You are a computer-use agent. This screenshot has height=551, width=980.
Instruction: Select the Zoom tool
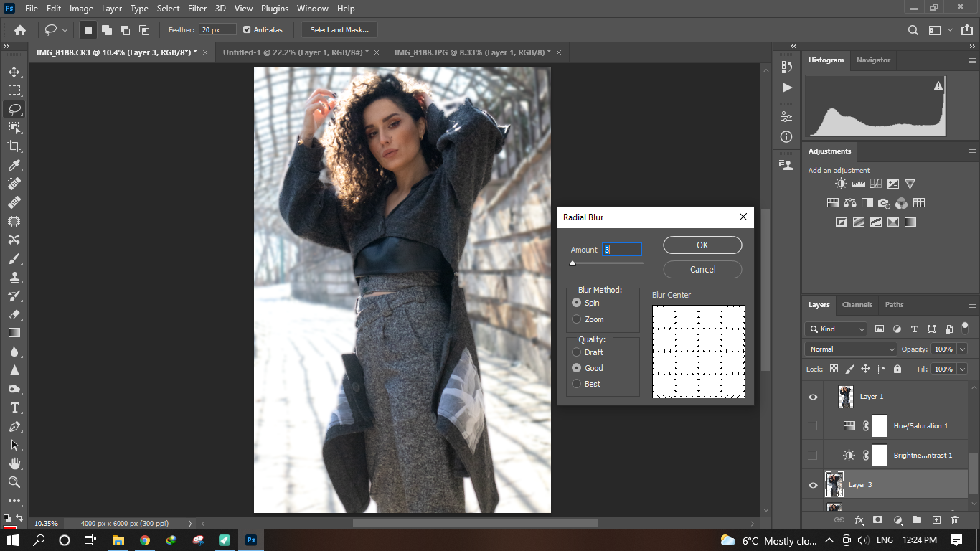[14, 482]
